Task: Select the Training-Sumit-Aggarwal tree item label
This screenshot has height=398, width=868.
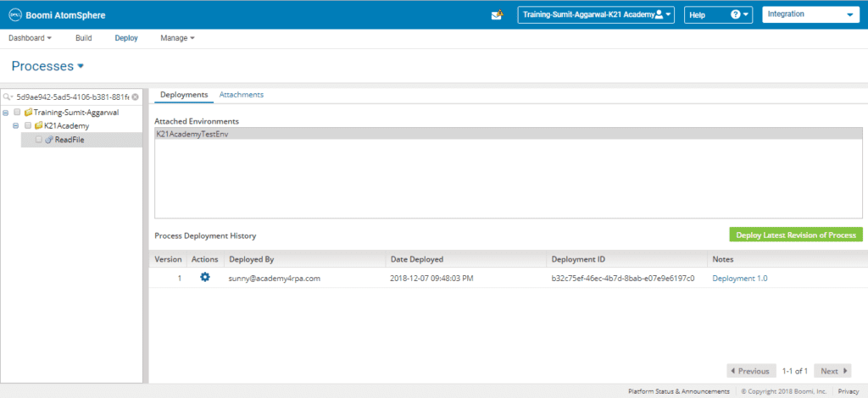Action: click(76, 113)
